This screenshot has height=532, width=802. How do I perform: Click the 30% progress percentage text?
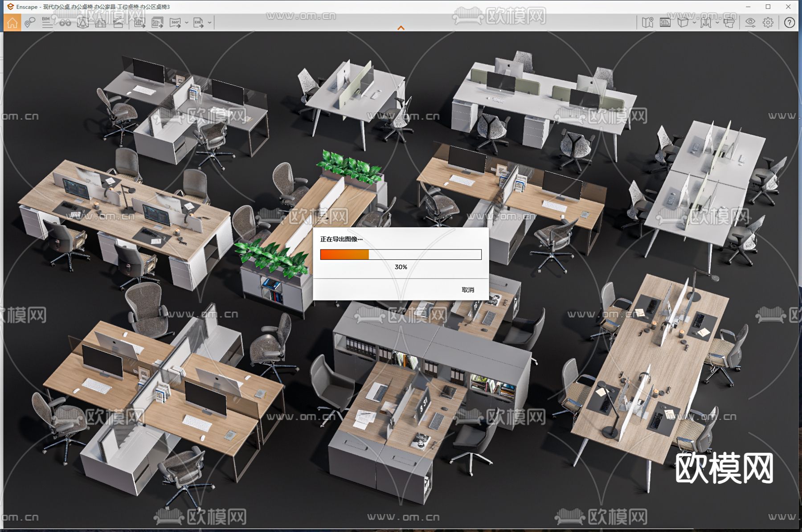click(x=401, y=267)
